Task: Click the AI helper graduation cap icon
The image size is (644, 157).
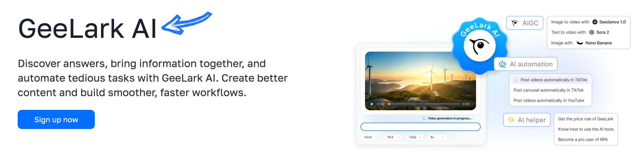Action: click(512, 120)
